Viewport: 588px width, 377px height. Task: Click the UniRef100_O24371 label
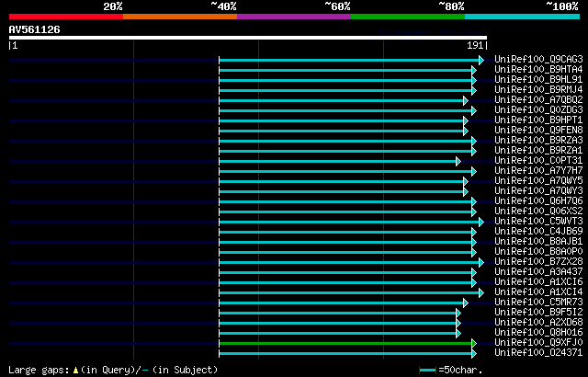538,353
